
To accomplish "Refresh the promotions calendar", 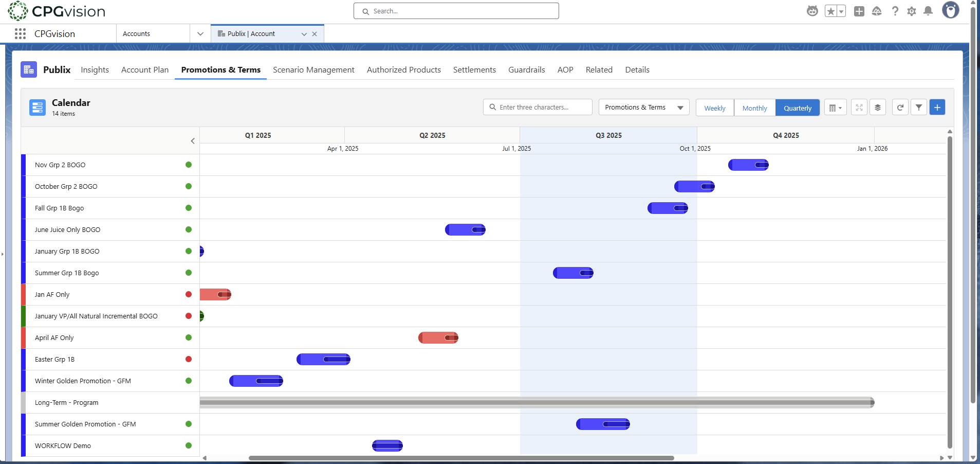I will (x=900, y=107).
